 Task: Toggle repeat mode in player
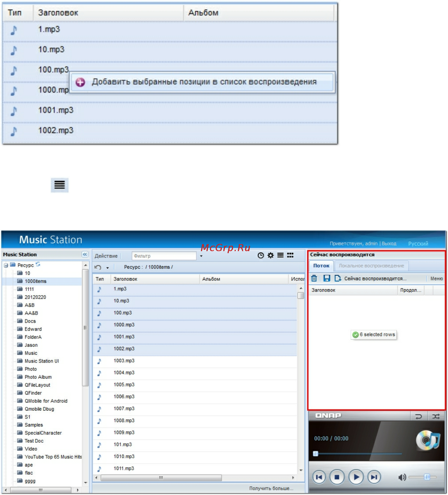[418, 417]
